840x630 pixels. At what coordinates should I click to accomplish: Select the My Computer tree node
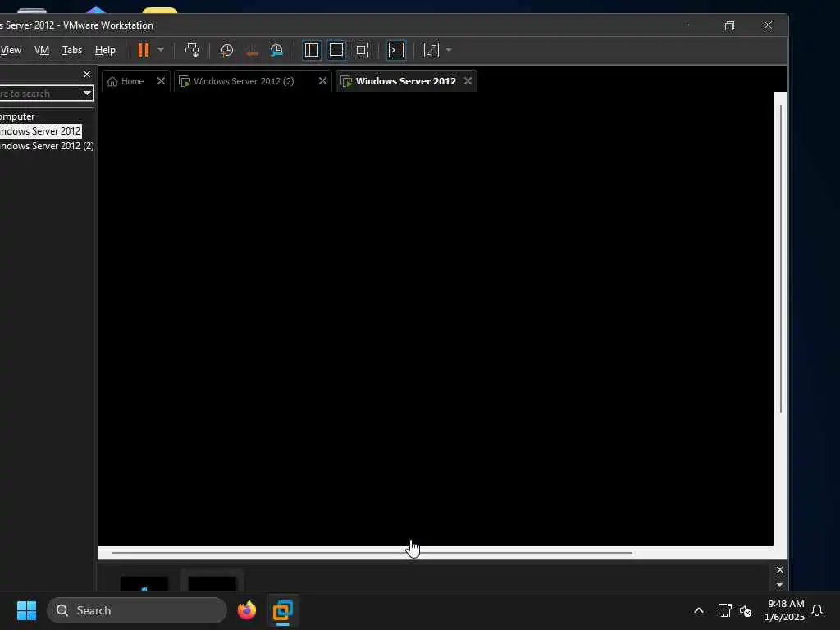(x=17, y=116)
